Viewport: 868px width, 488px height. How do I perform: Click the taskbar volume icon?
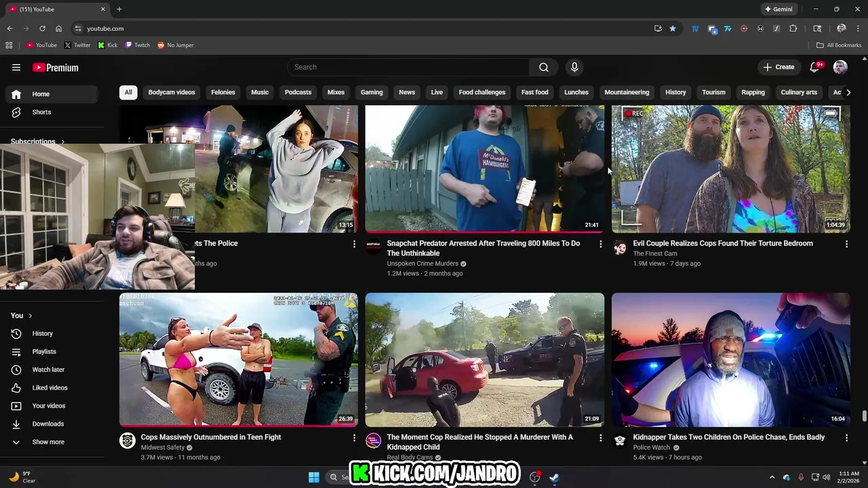pyautogui.click(x=826, y=477)
